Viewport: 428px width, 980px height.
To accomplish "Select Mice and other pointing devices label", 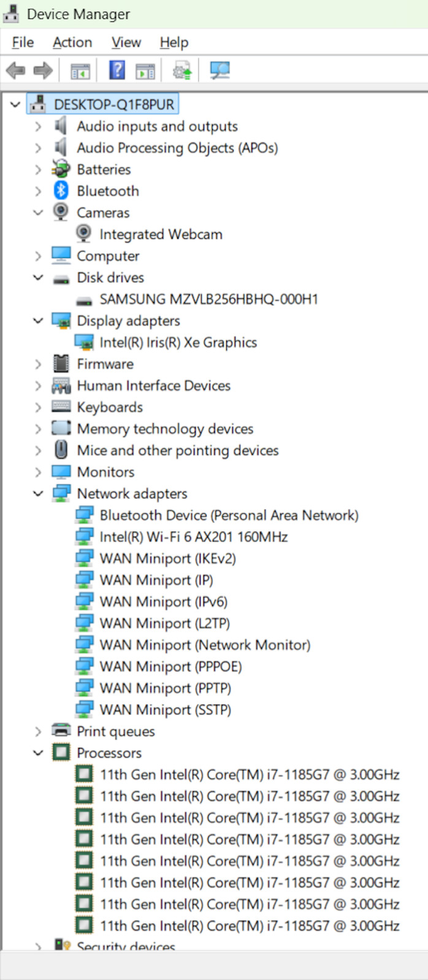I will pos(178,450).
